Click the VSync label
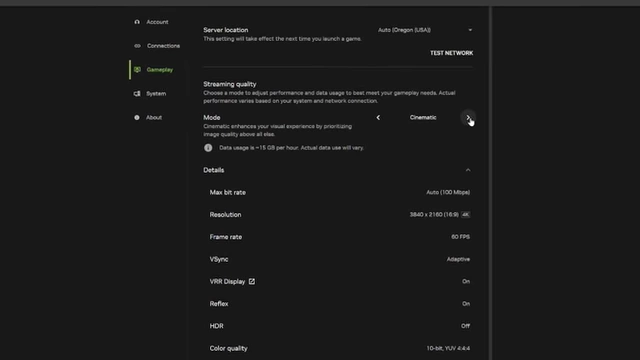Viewport: 640px width, 360px height. [x=219, y=259]
